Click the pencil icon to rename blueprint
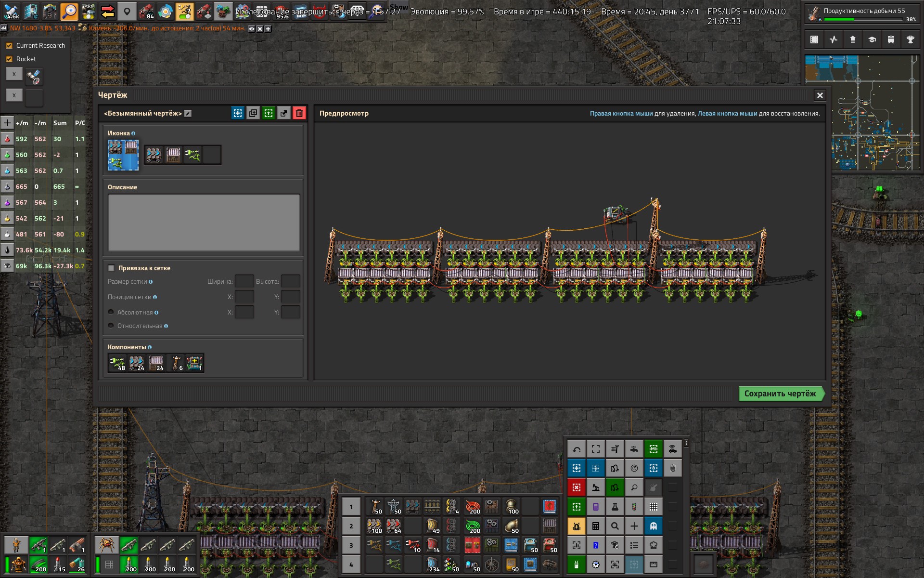924x578 pixels. tap(188, 114)
